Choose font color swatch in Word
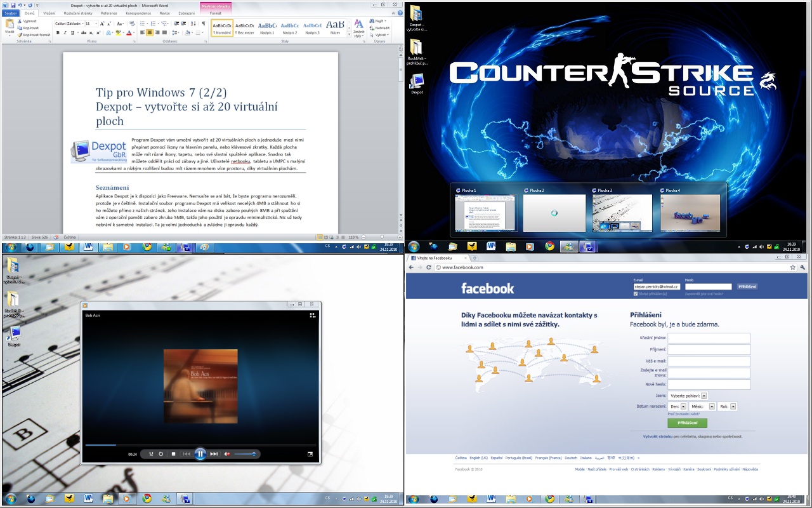 coord(129,32)
